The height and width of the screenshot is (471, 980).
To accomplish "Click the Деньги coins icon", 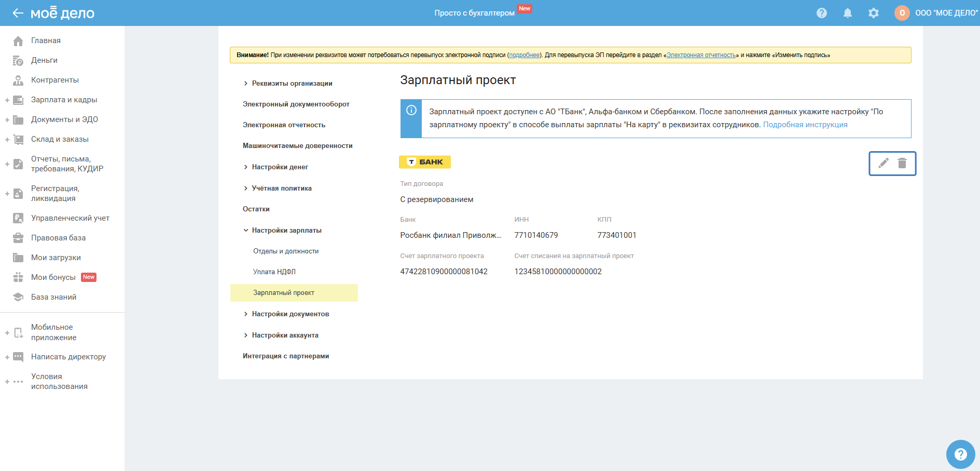I will (x=18, y=60).
